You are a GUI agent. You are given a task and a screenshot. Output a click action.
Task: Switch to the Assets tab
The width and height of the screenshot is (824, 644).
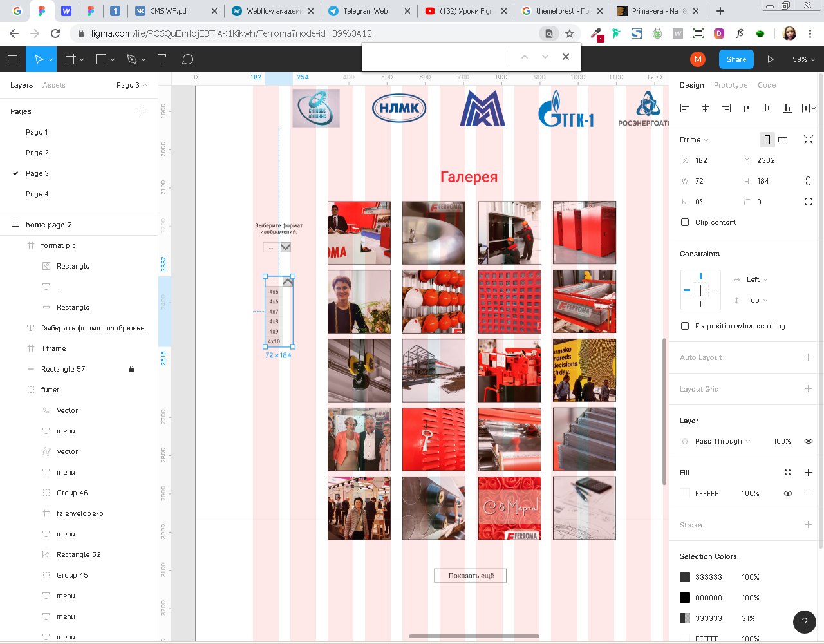coord(54,85)
